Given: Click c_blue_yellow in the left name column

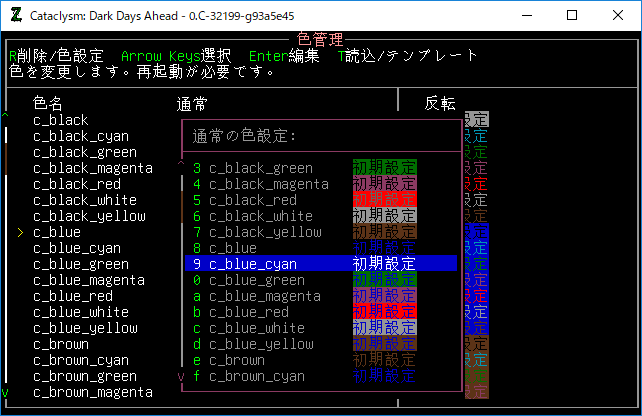Looking at the screenshot, I should (x=85, y=328).
